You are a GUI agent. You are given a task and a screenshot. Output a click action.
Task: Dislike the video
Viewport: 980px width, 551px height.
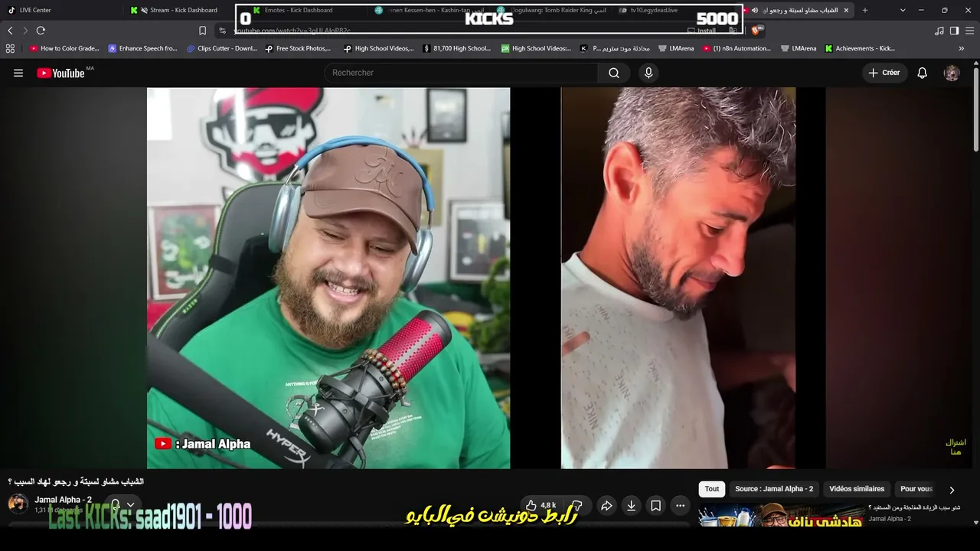point(577,505)
